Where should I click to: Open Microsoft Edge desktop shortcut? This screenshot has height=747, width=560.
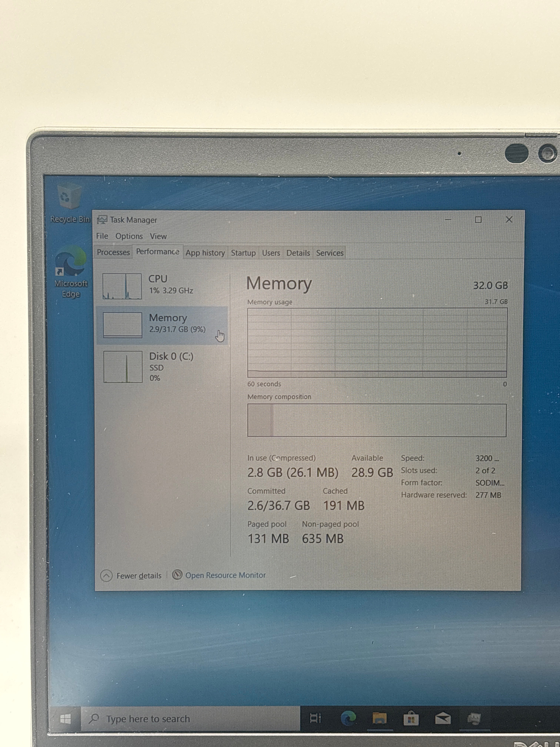click(71, 272)
